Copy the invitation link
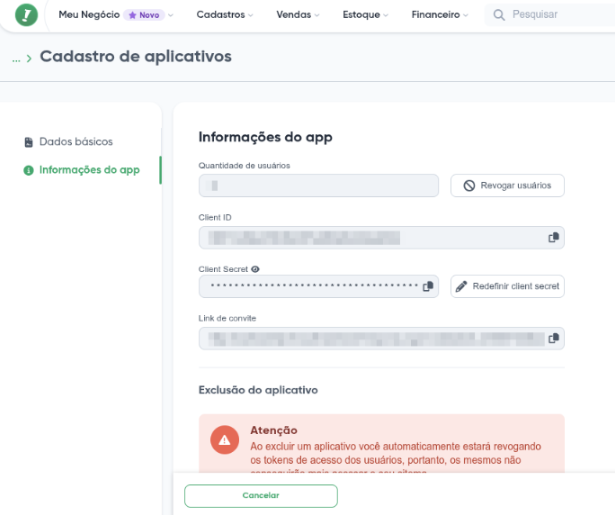The height and width of the screenshot is (515, 615). pyautogui.click(x=552, y=339)
